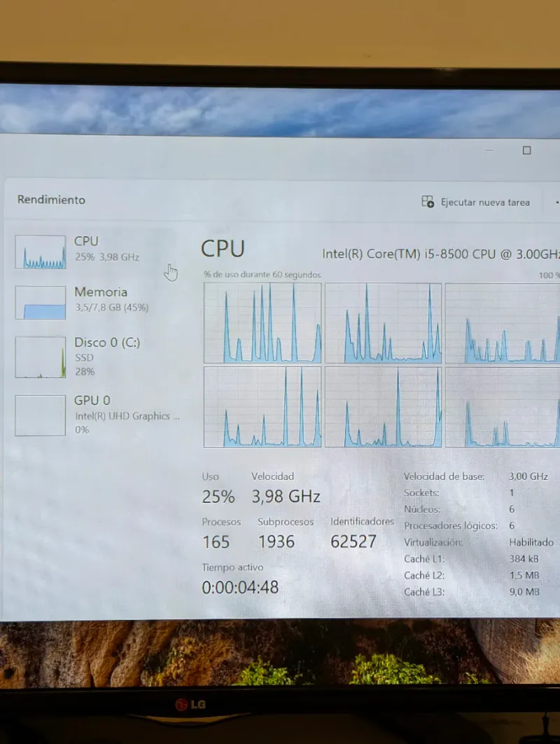The height and width of the screenshot is (744, 560).
Task: Click the Caché L2 value 1,5 MB
Action: [524, 576]
